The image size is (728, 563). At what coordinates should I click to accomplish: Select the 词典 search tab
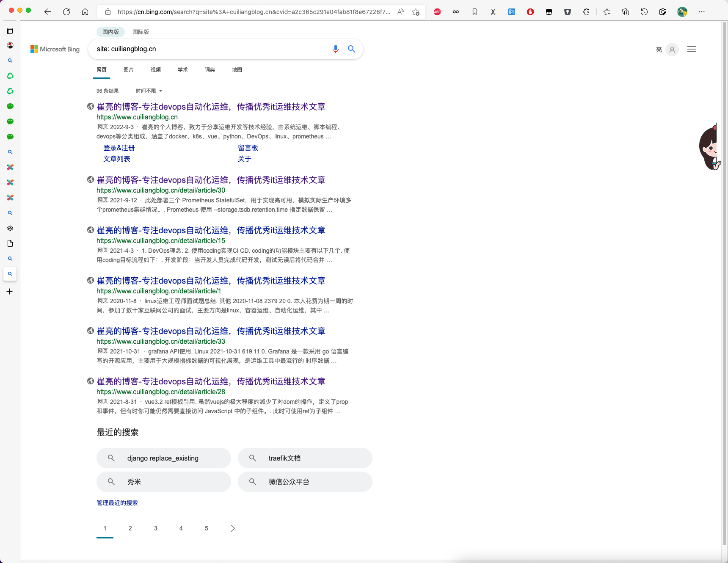(210, 70)
